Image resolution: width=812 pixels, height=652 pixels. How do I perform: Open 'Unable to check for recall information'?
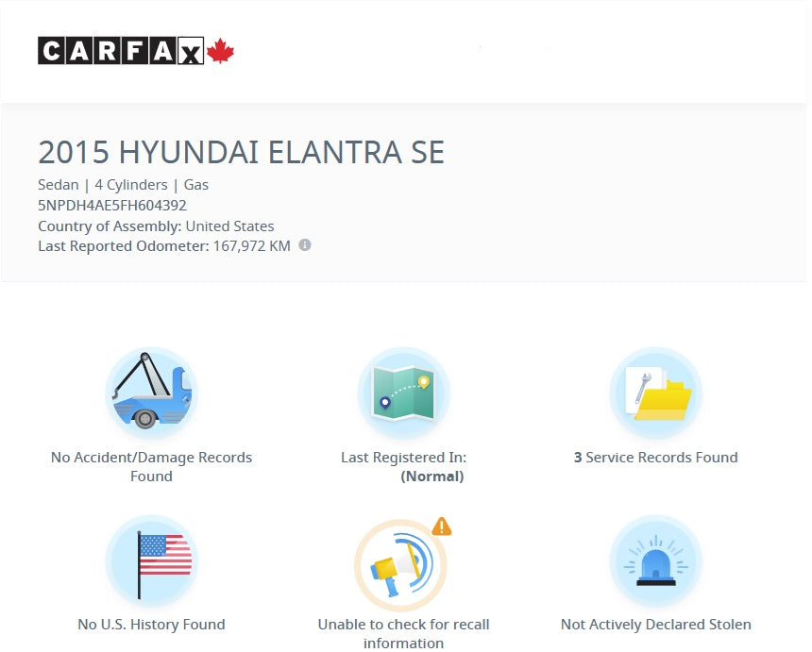403,633
